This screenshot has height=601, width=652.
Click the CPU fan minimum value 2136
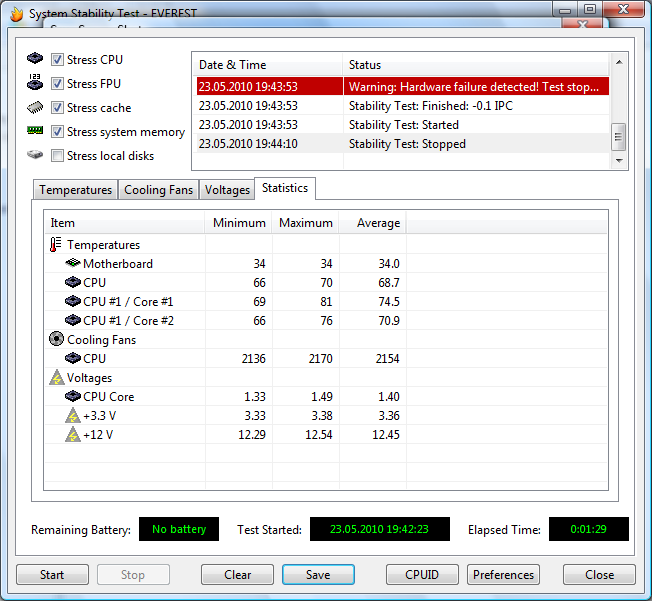tap(253, 359)
